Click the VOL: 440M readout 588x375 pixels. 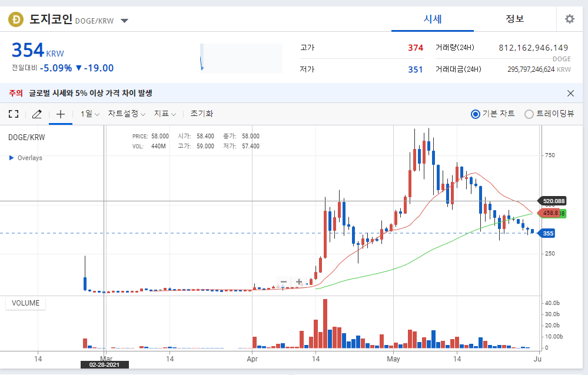point(149,146)
